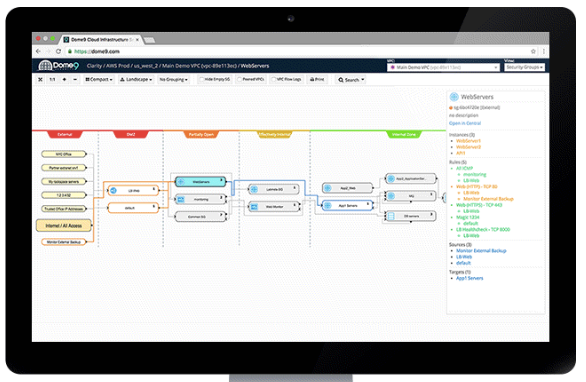
Task: Enable the Hide Empty SG checkbox
Action: (x=202, y=80)
